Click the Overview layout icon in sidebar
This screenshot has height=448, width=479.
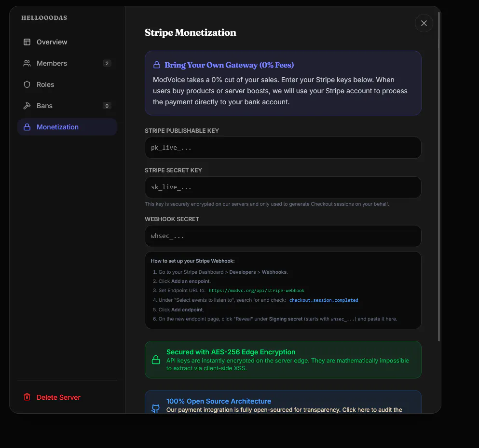27,42
